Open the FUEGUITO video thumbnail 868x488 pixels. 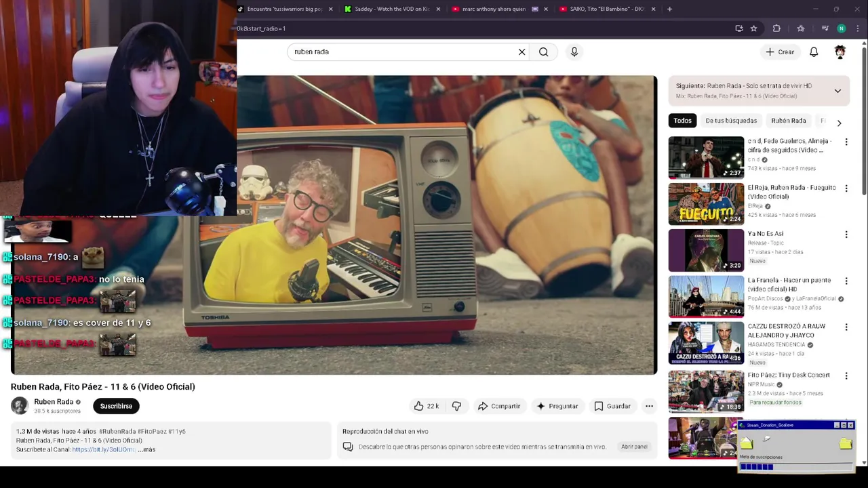pyautogui.click(x=706, y=203)
